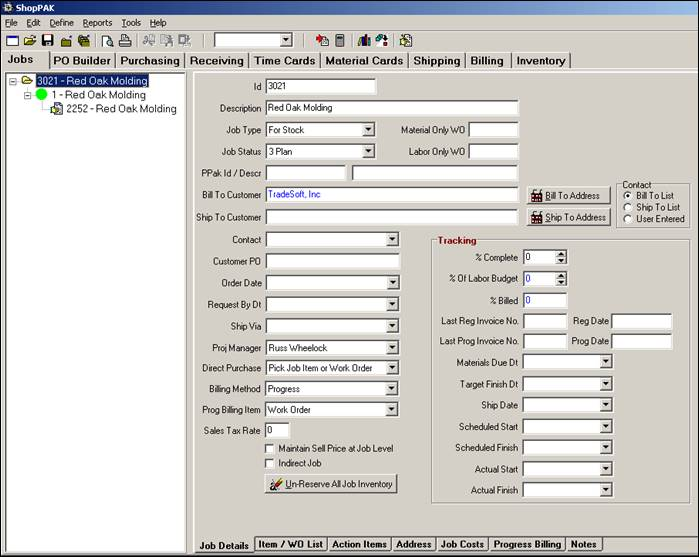Click the Print Preview toolbar icon
699x557 pixels.
coord(107,41)
